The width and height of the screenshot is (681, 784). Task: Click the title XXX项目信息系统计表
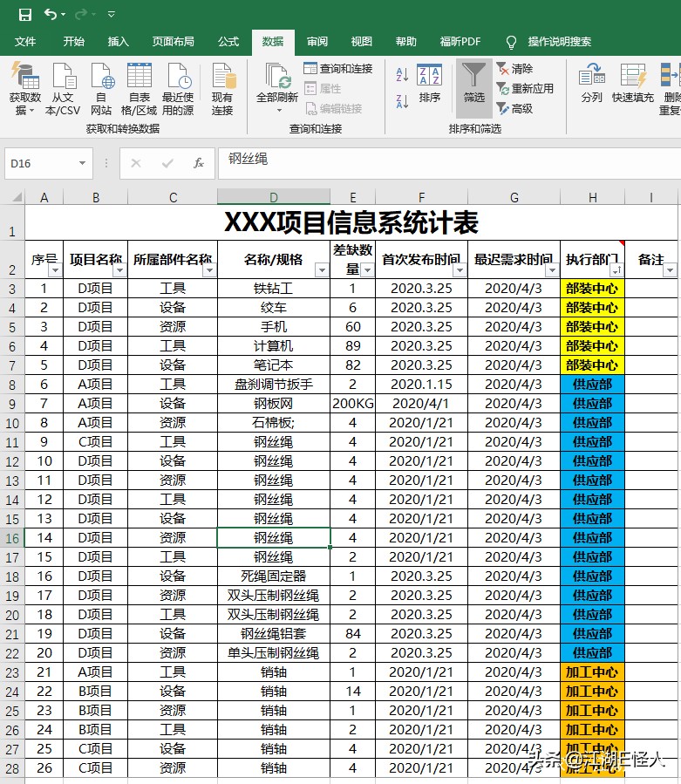tap(351, 222)
